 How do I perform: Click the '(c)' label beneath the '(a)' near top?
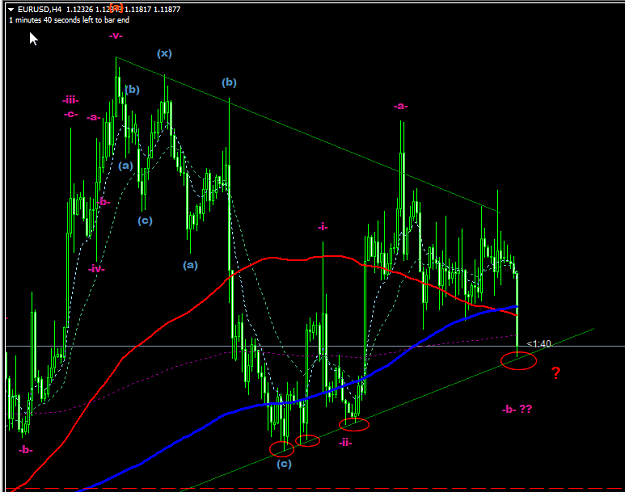click(145, 221)
